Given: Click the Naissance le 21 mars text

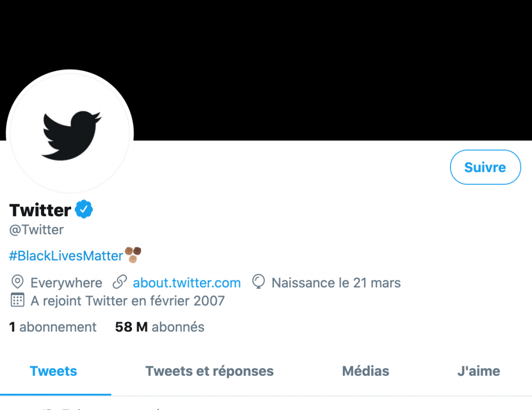Looking at the screenshot, I should pos(336,283).
